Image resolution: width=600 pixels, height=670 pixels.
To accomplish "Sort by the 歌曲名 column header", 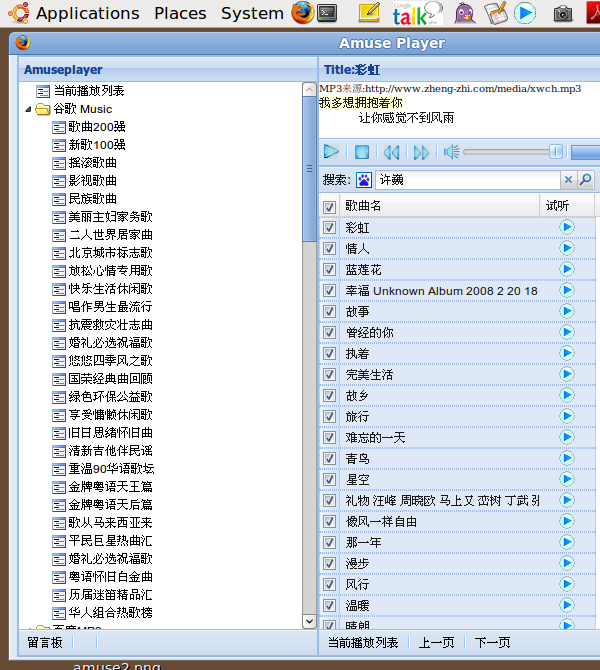I will click(439, 206).
